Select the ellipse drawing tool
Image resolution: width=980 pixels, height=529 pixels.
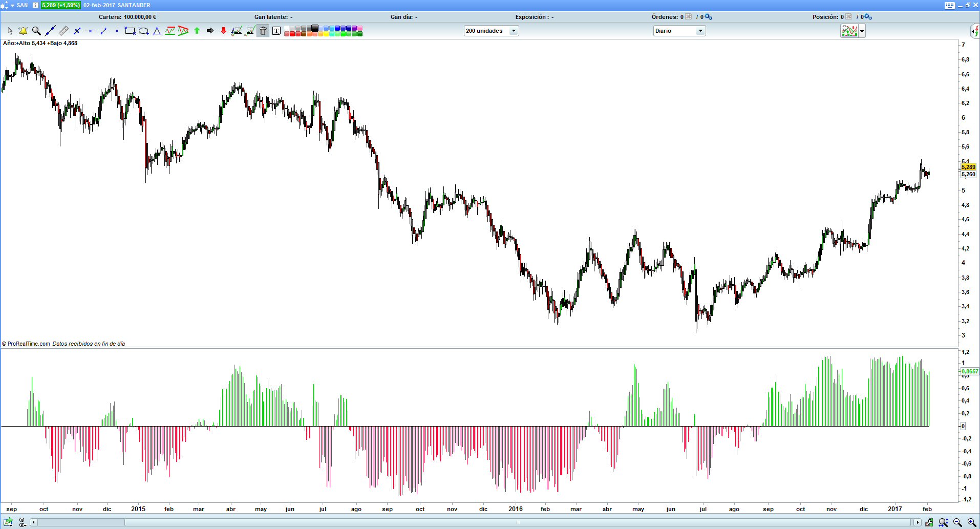(143, 31)
